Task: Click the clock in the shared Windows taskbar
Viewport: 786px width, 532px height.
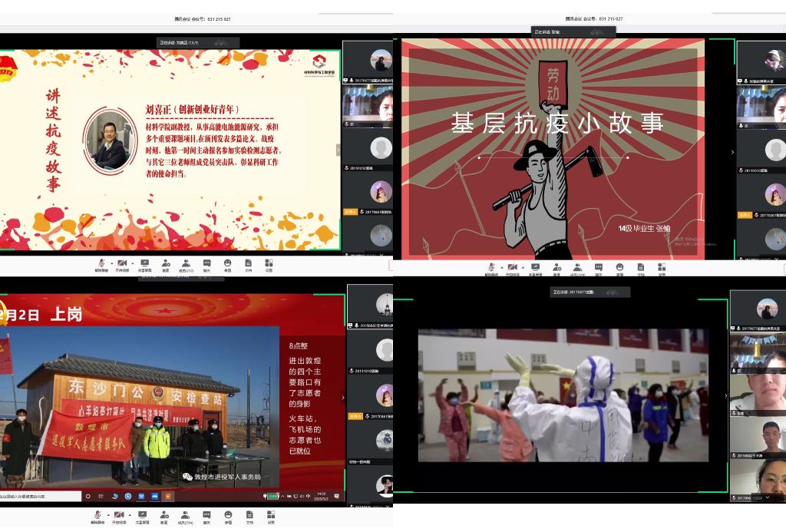Action: (x=322, y=496)
